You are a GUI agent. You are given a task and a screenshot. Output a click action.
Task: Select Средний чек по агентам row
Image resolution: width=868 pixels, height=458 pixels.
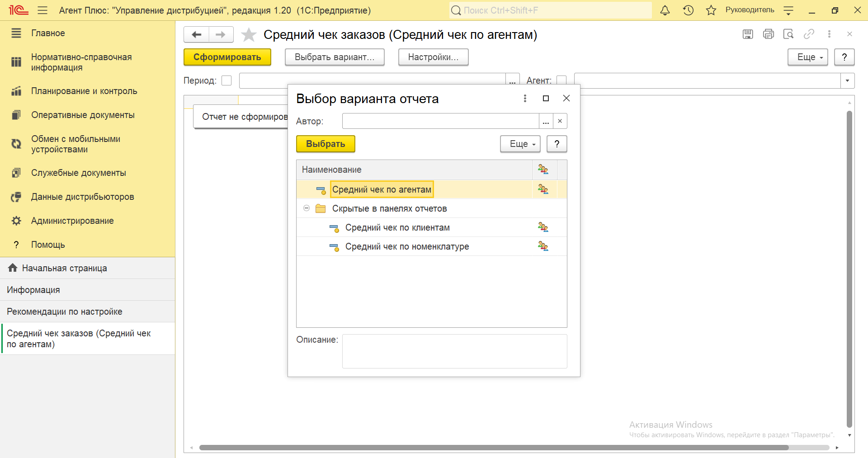[431, 189]
